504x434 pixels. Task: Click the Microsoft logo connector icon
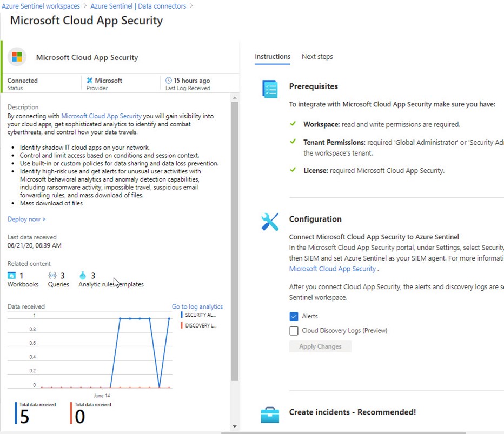[x=17, y=57]
